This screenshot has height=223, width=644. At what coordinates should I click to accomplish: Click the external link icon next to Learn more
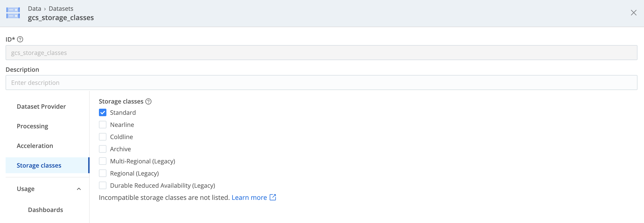273,197
